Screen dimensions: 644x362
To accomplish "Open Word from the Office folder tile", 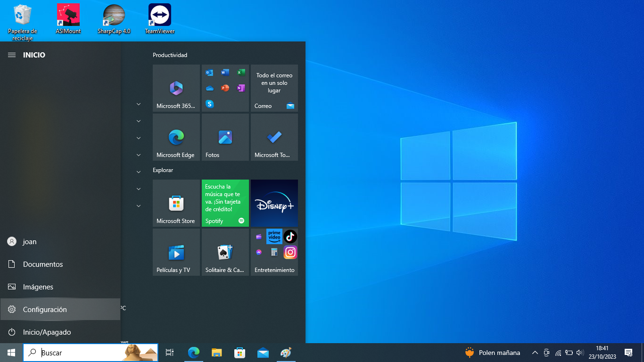I will pyautogui.click(x=225, y=73).
